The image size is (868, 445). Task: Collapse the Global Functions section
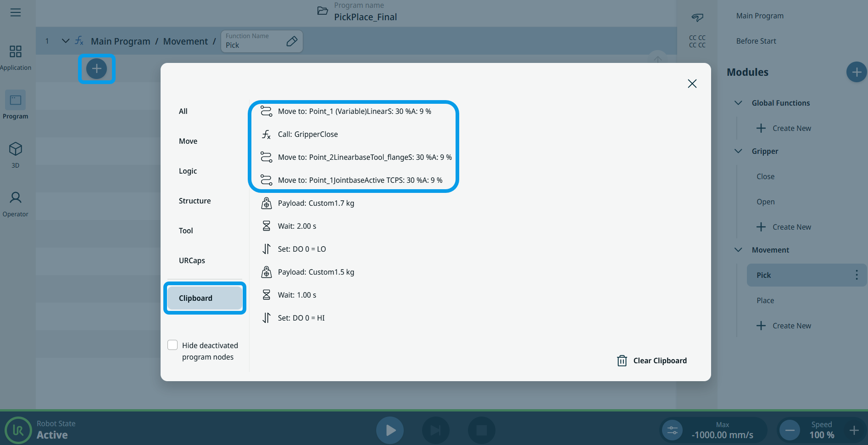pyautogui.click(x=738, y=103)
